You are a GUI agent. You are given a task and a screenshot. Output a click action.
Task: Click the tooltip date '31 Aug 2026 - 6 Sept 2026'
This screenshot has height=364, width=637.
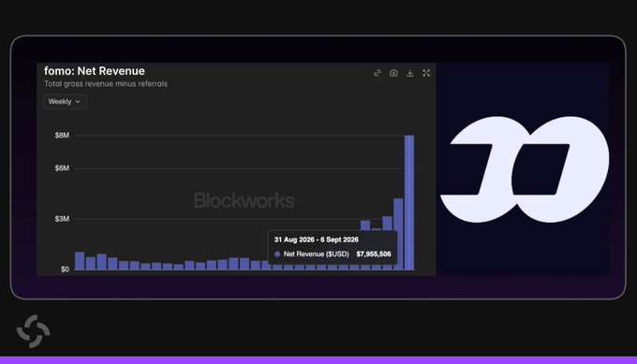[x=316, y=240]
